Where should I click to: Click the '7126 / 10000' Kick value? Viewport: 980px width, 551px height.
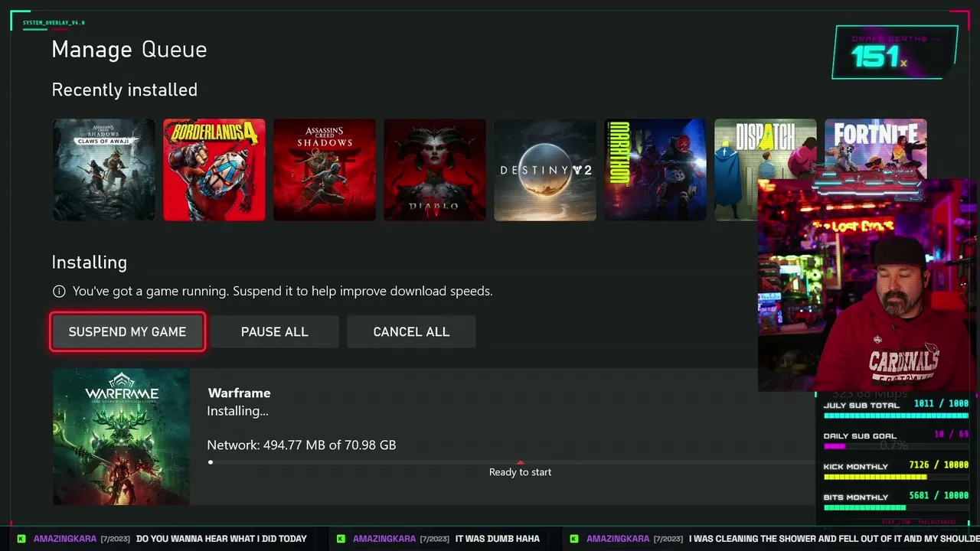(939, 465)
